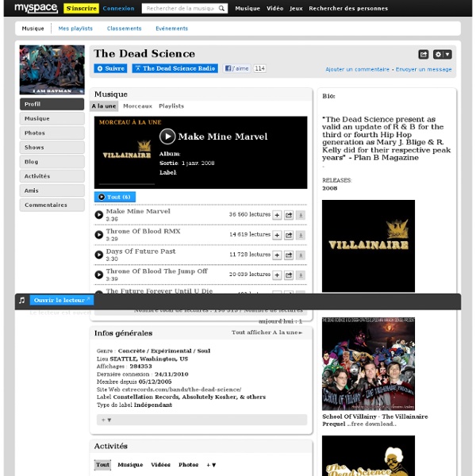The image size is (476, 476).
Task: Switch to A la une music tab
Action: coord(104,106)
